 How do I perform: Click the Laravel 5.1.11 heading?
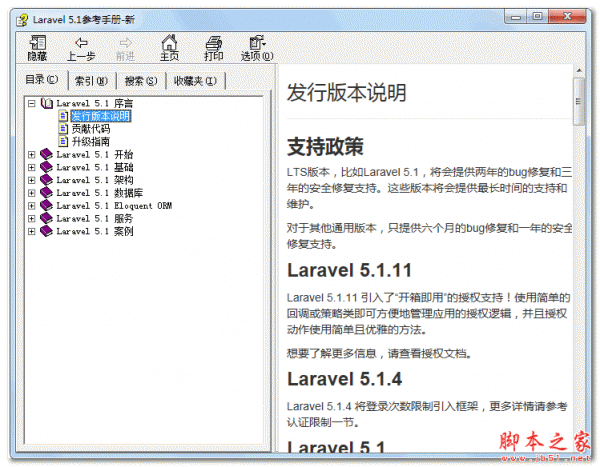[x=349, y=270]
